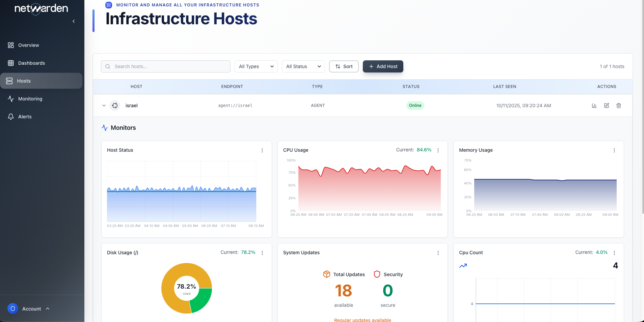
Task: Open Dashboards in the sidebar
Action: click(41, 63)
